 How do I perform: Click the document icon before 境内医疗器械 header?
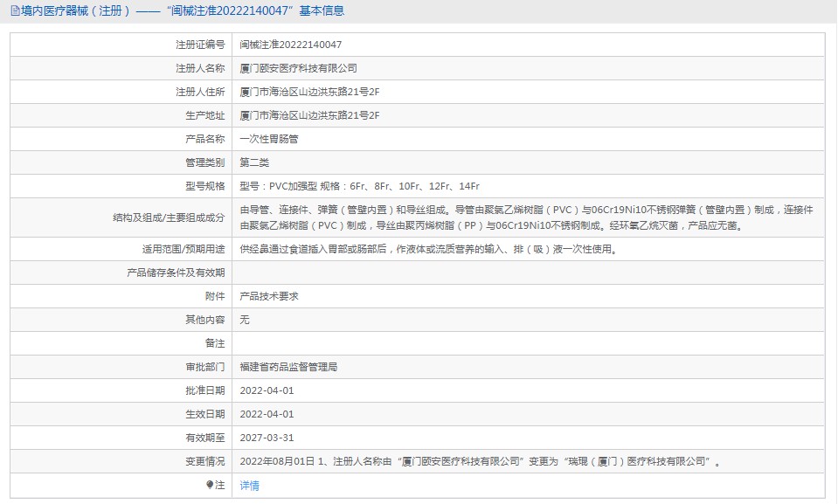tap(15, 10)
